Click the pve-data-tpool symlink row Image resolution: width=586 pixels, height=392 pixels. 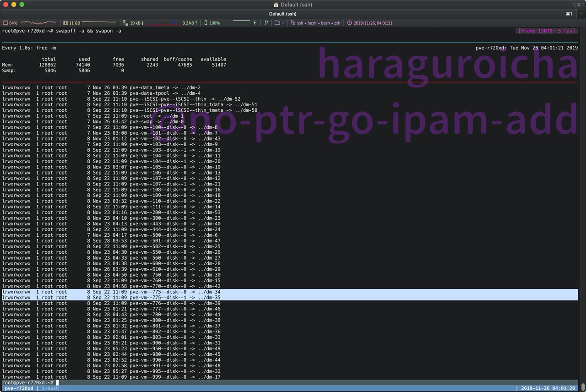pyautogui.click(x=101, y=93)
